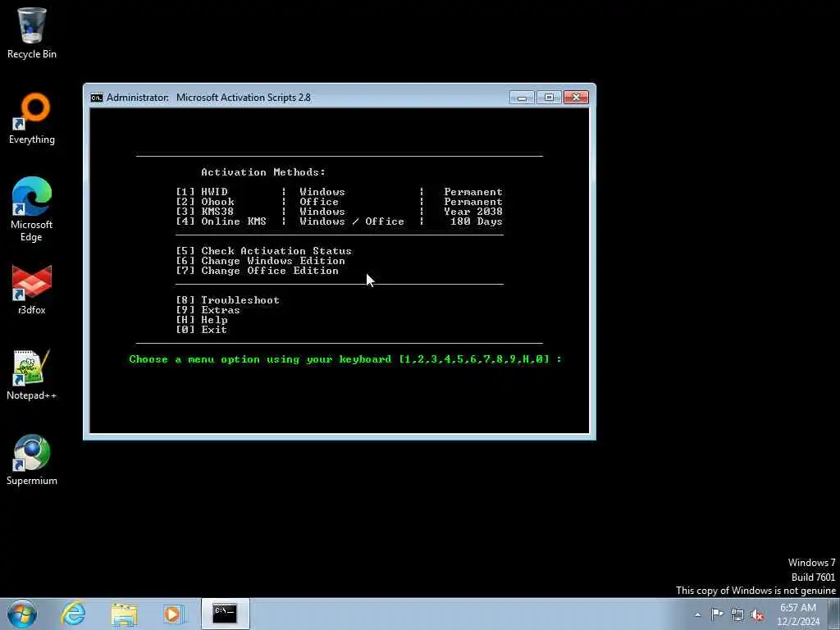Open the clock showing 6:57 AM

point(798,614)
